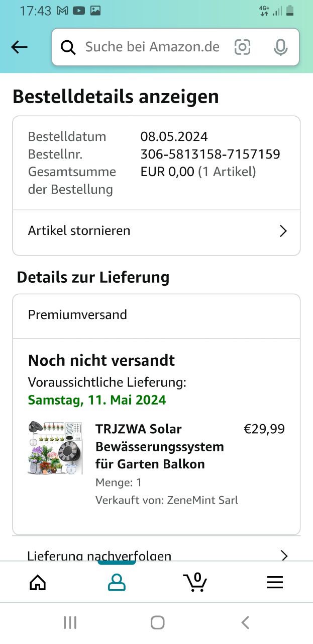Open the hamburger menu icon
The width and height of the screenshot is (313, 644).
click(275, 583)
